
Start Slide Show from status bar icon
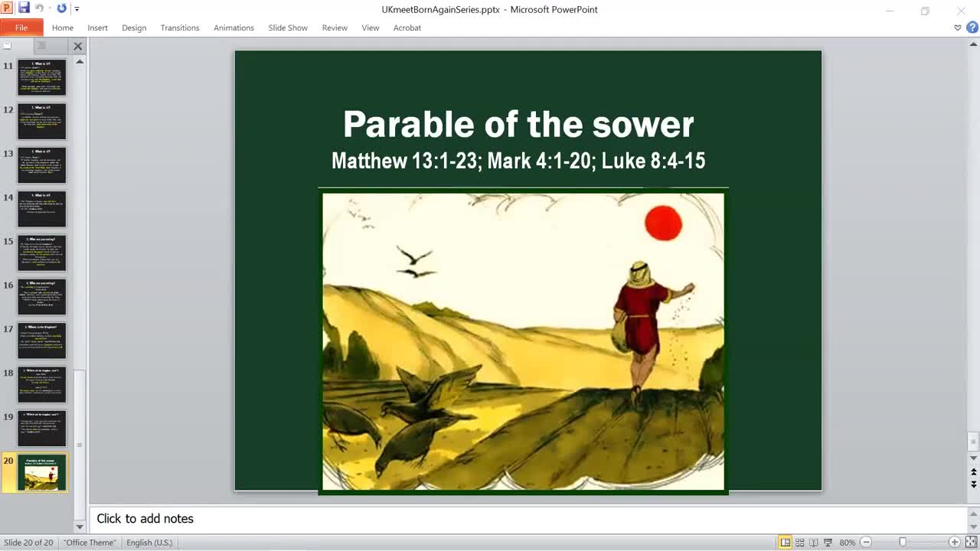point(828,543)
